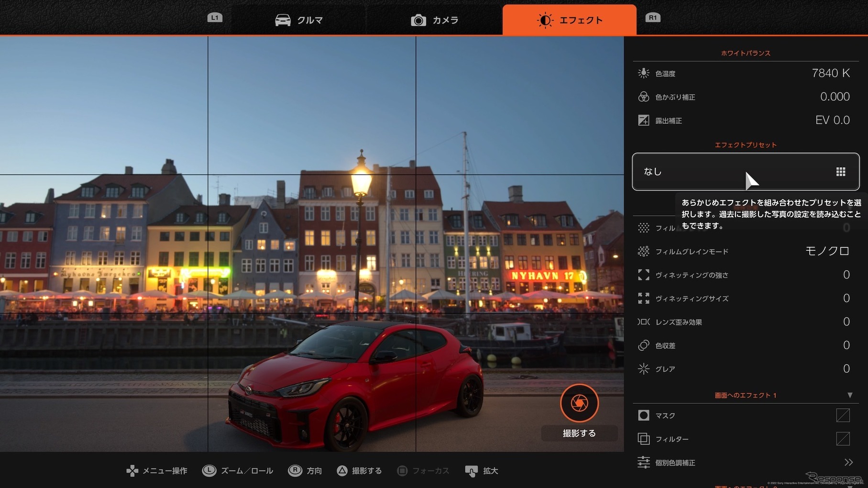
Task: Click the brightness icon in エフェクト tab
Action: point(545,20)
